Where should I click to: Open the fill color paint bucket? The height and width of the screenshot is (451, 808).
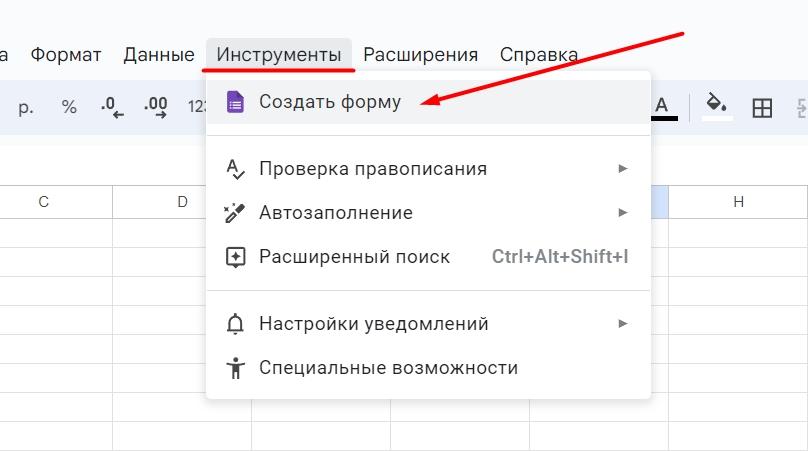[716, 106]
